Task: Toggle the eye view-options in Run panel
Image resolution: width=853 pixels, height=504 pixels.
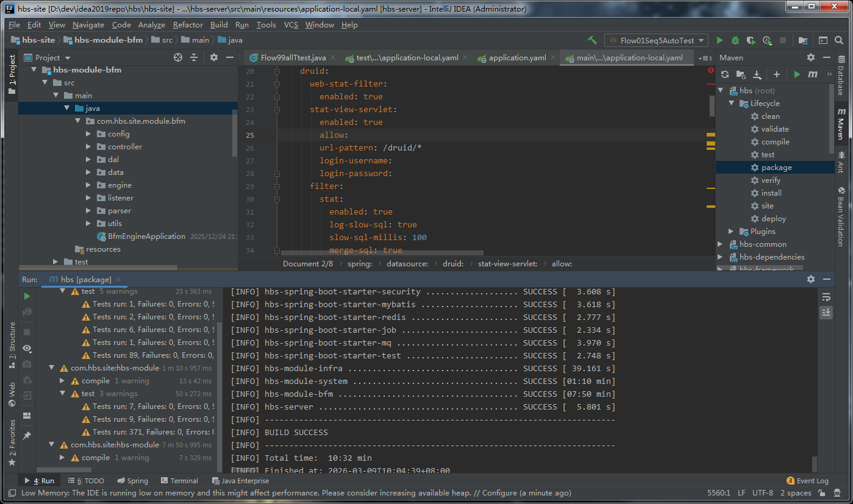Action: click(x=27, y=348)
